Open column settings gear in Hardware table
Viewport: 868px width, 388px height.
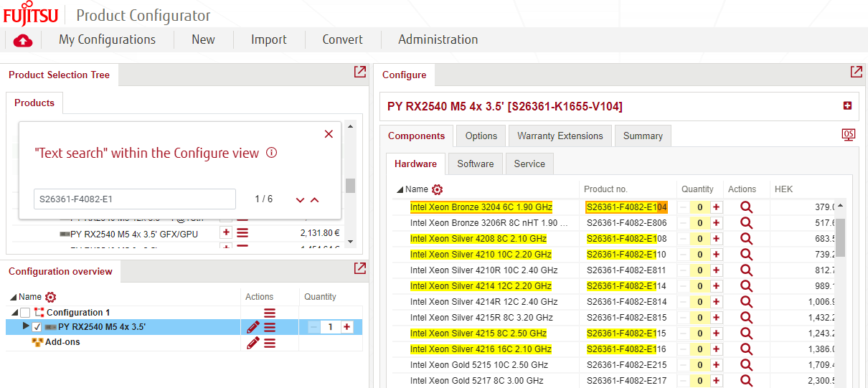coord(437,189)
